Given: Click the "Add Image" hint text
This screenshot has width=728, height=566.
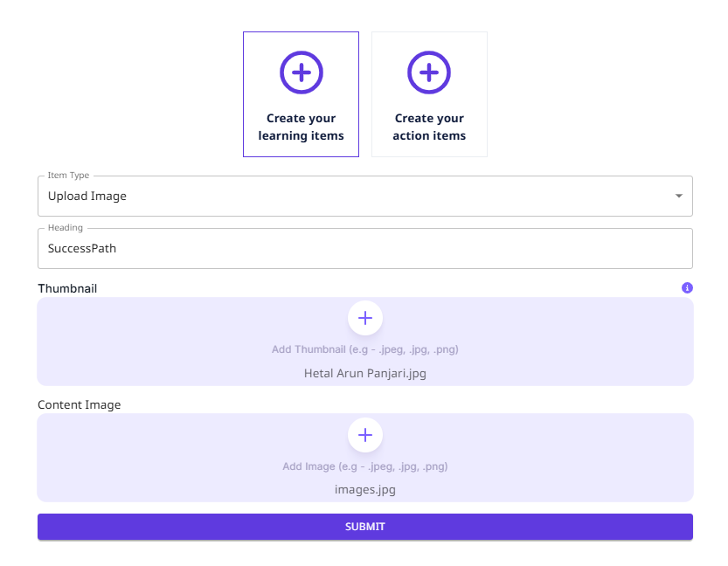Looking at the screenshot, I should click(x=365, y=466).
